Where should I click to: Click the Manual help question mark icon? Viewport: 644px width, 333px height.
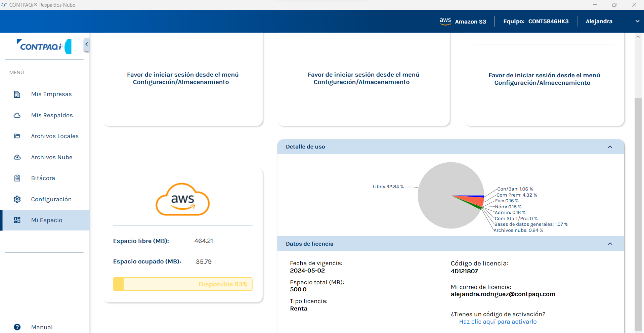(17, 327)
